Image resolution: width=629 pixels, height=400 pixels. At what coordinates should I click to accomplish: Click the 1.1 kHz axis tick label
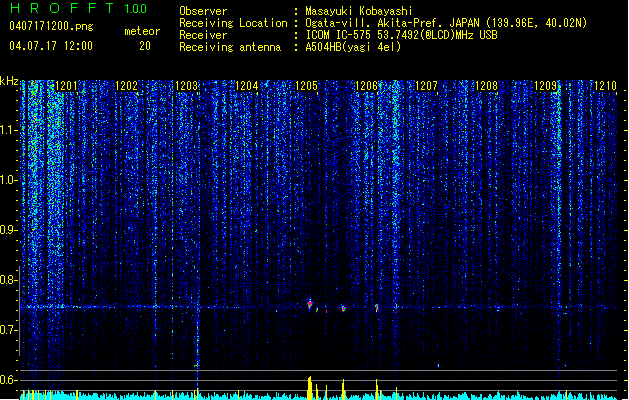8,130
